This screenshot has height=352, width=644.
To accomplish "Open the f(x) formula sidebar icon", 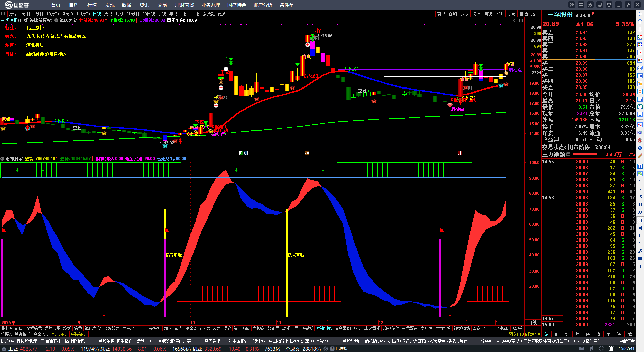I will 640,107.
